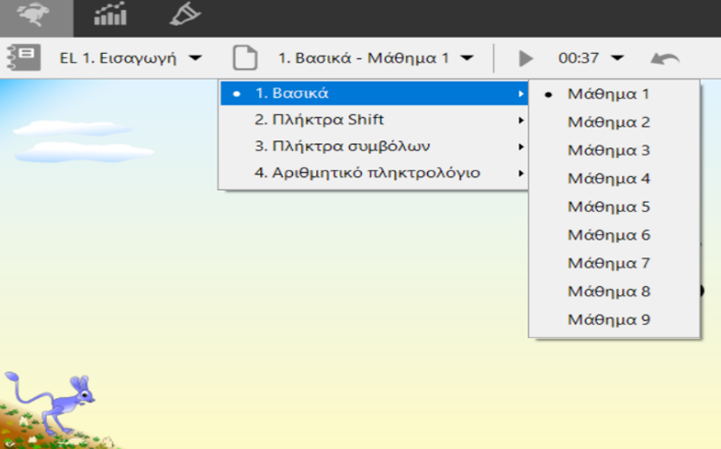Click the course notebook icon
Image resolution: width=721 pixels, height=449 pixels.
pyautogui.click(x=24, y=57)
